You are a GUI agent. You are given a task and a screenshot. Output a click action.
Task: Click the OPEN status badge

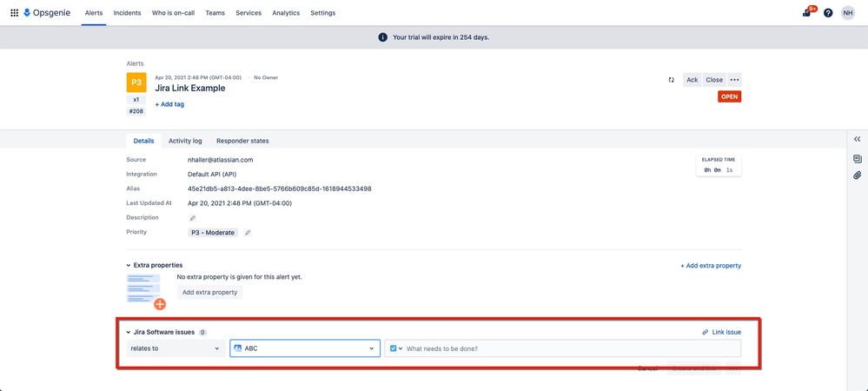pyautogui.click(x=729, y=96)
